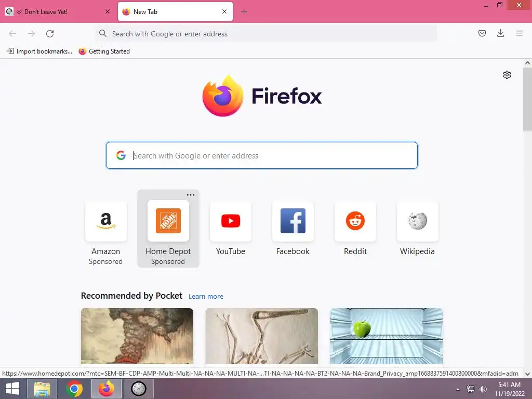This screenshot has width=532, height=399.
Task: Open the Facebook shortcut tile
Action: [x=293, y=229]
